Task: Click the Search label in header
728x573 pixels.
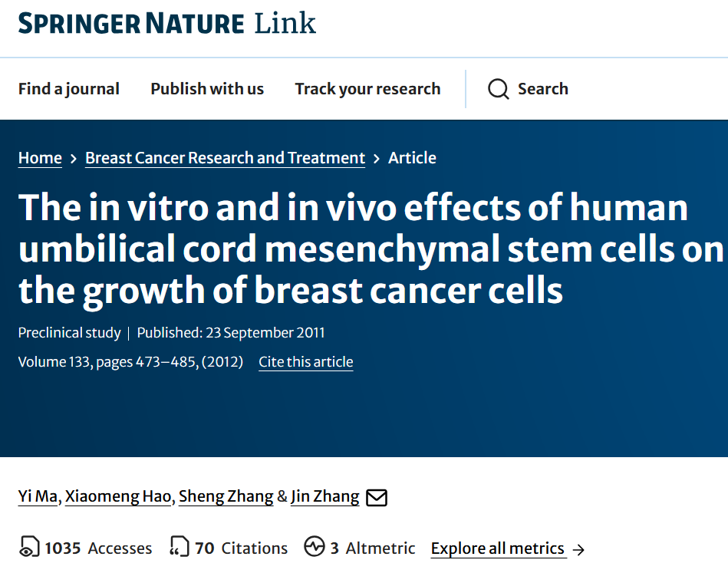Action: (x=543, y=89)
